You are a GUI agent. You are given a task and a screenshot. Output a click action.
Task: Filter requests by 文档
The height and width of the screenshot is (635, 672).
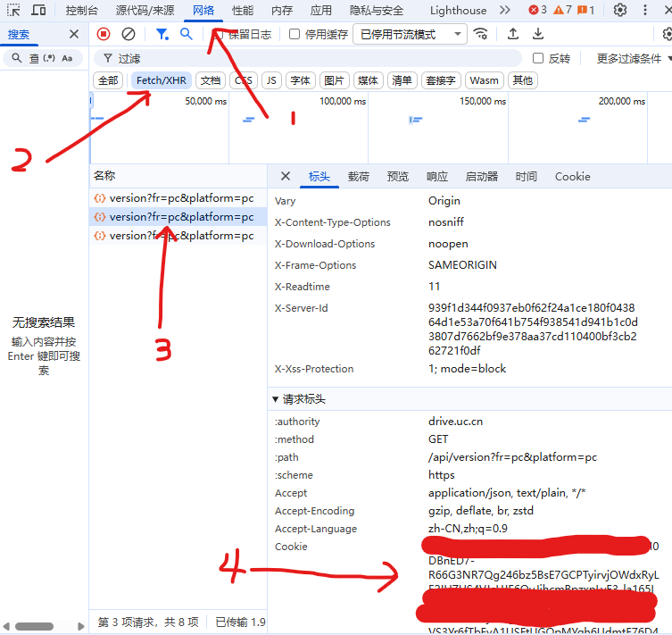point(211,80)
